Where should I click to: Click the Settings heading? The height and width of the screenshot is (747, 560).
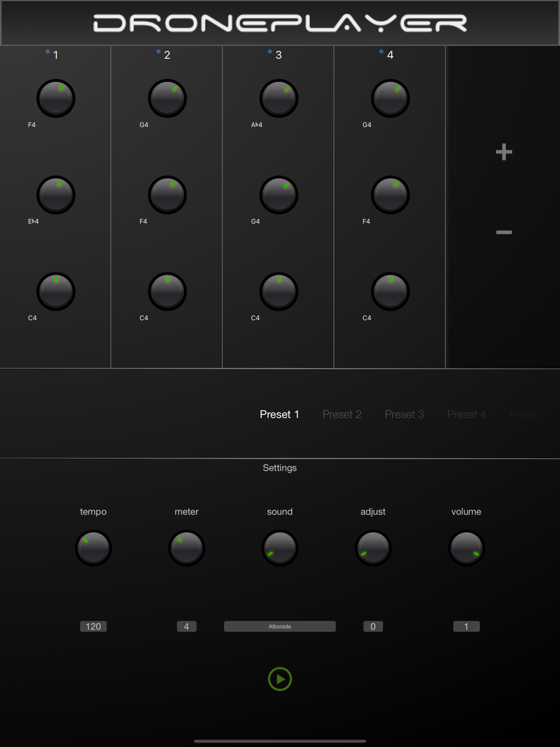click(280, 468)
